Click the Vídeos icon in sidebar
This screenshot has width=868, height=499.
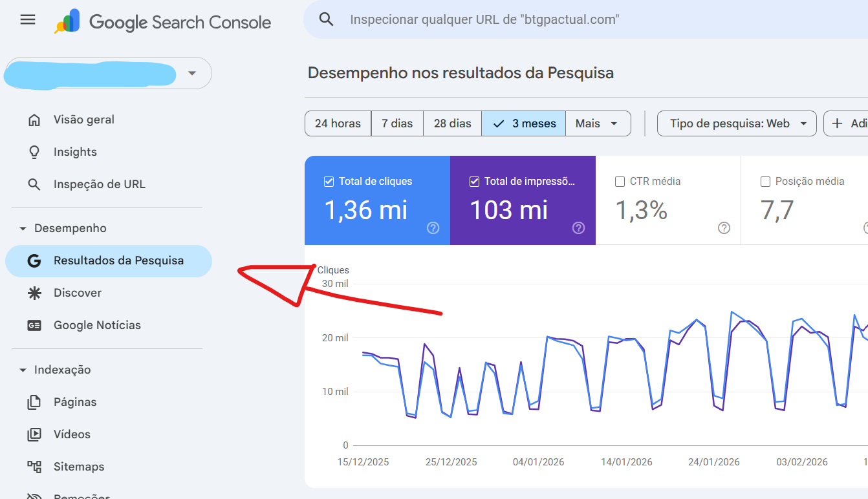(34, 434)
